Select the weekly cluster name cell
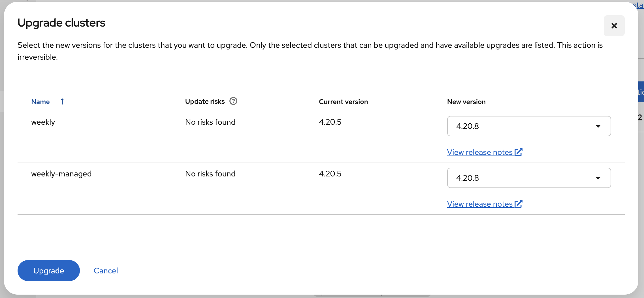 [43, 122]
